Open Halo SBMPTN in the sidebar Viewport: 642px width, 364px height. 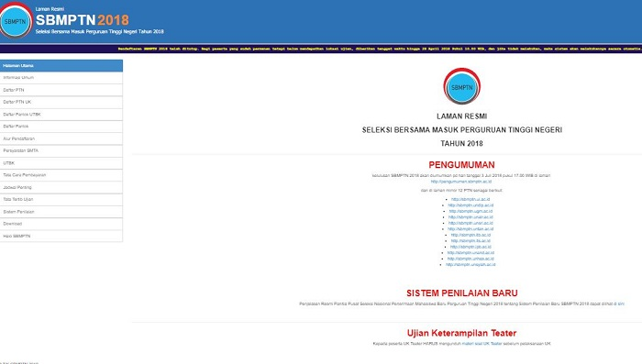(61, 236)
